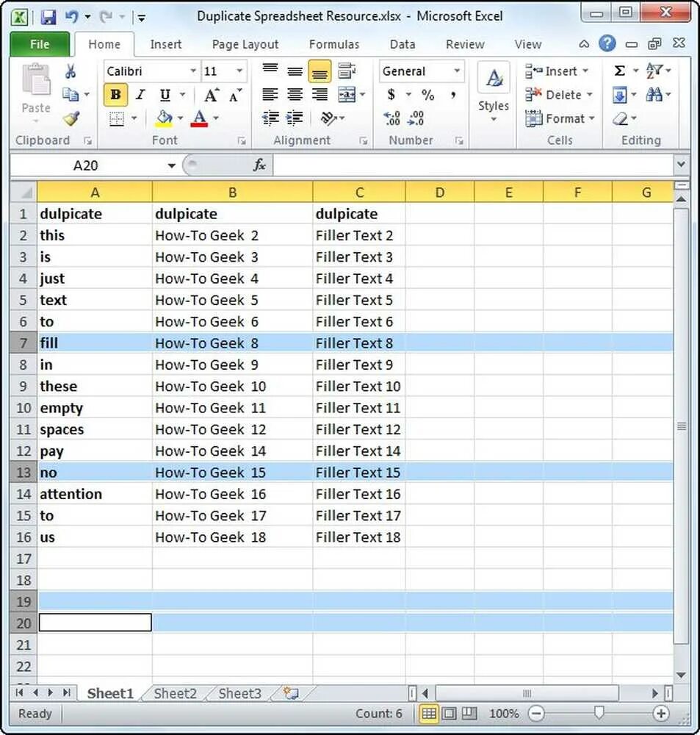This screenshot has height=735, width=700.
Task: Align text right
Action: click(x=320, y=95)
